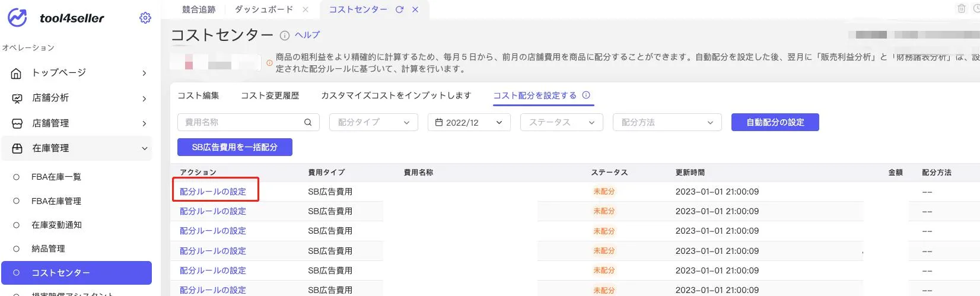The height and width of the screenshot is (296, 980).
Task: Select the コスト配分を設定する tab
Action: pyautogui.click(x=534, y=96)
